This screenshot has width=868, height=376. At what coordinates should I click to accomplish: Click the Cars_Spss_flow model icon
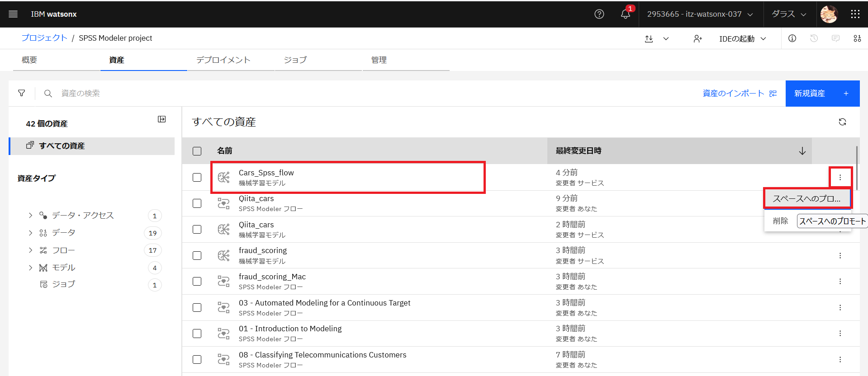tap(223, 177)
